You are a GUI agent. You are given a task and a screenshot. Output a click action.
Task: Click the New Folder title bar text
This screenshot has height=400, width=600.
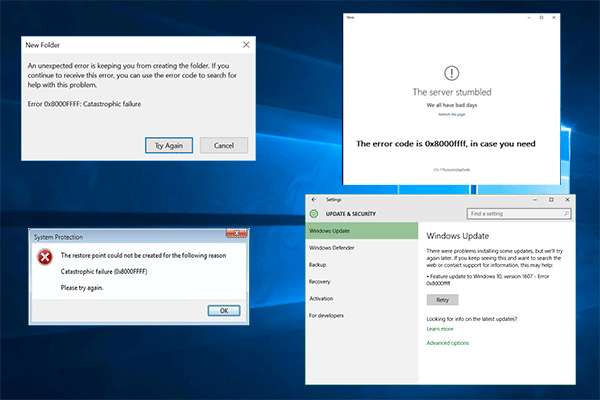point(42,45)
